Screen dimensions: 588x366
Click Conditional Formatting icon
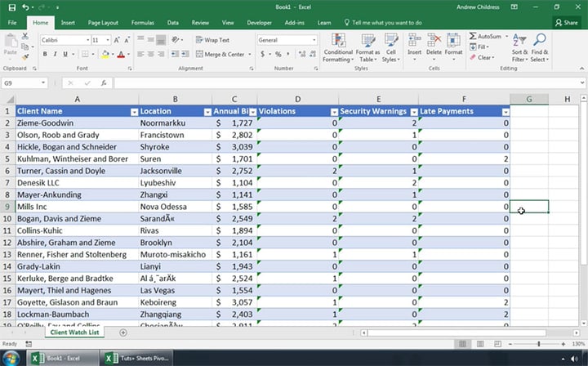pyautogui.click(x=338, y=41)
